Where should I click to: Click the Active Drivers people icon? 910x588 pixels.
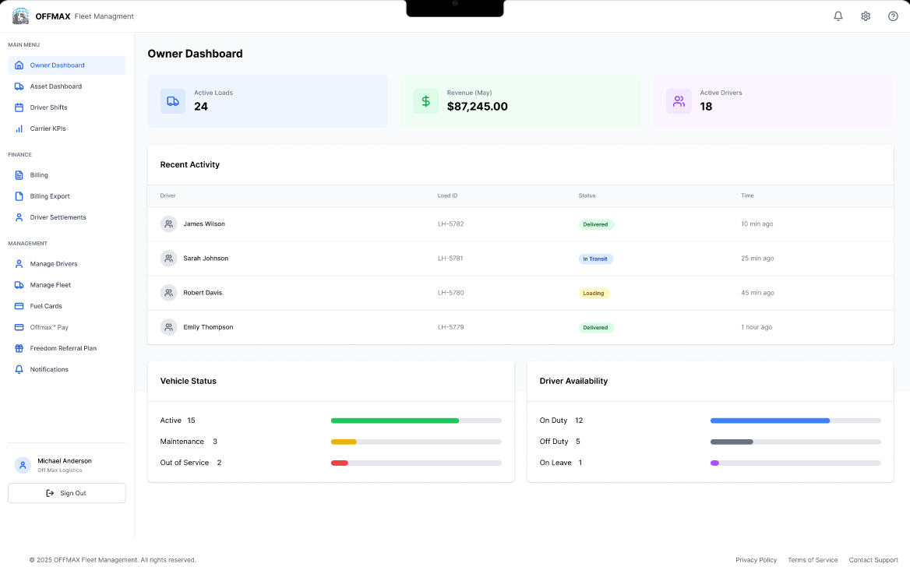(679, 101)
